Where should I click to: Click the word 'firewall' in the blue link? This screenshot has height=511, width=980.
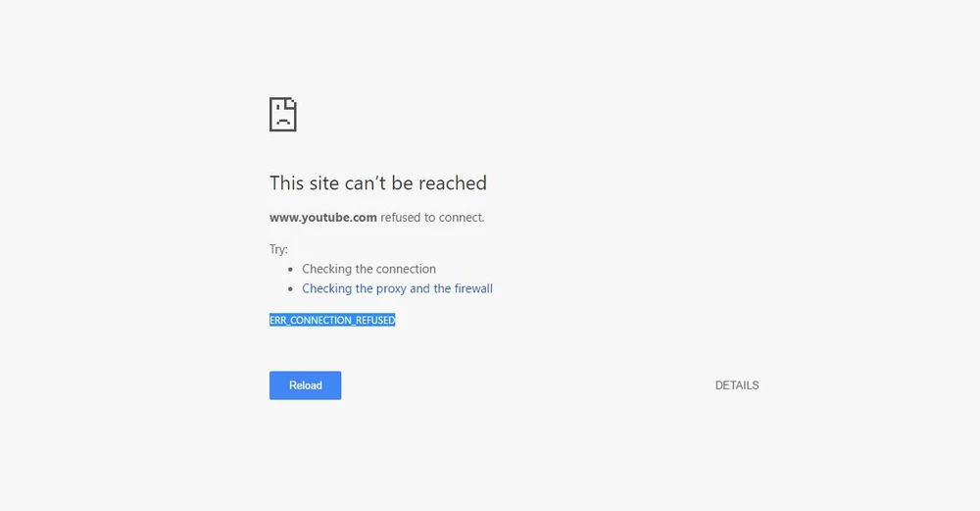(473, 288)
